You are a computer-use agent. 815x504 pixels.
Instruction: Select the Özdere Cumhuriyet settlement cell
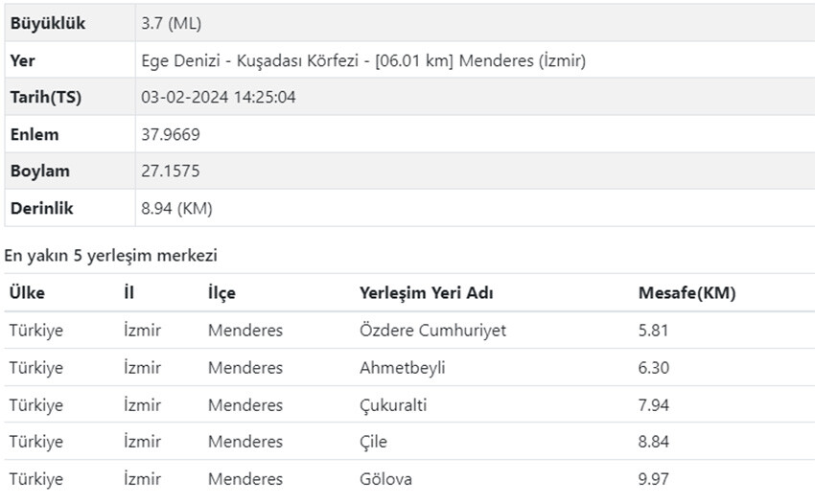pos(432,331)
